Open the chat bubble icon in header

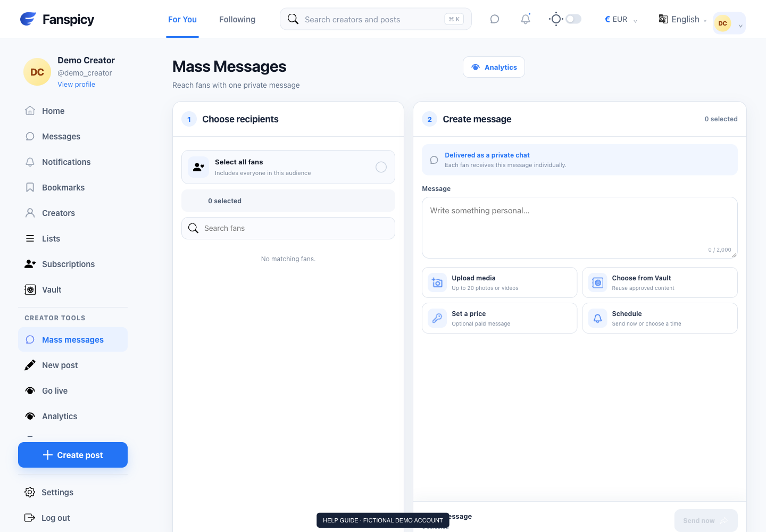point(495,19)
